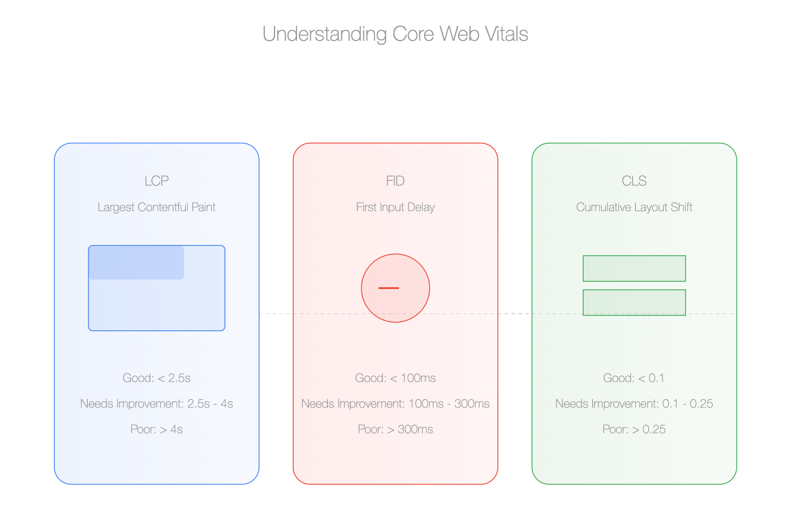This screenshot has height=532, width=792.
Task: Click the FID heading text
Action: coord(395,181)
